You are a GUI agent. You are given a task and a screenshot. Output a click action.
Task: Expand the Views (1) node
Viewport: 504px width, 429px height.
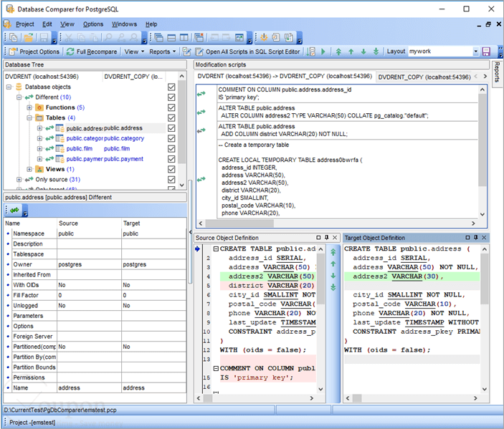29,169
